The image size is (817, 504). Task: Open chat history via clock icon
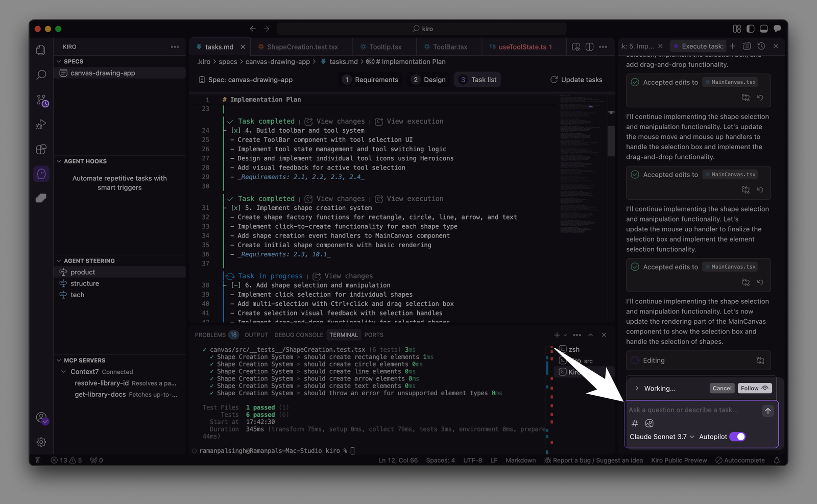(x=762, y=45)
